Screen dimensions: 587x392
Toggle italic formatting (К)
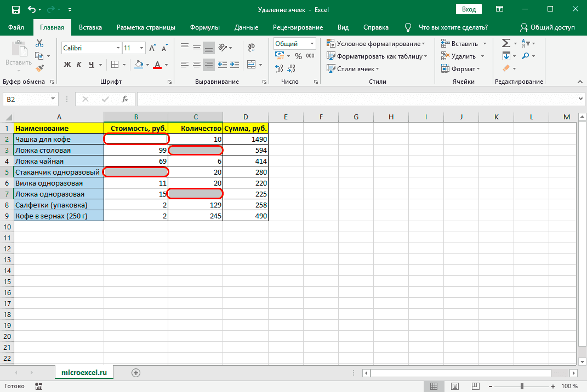[x=80, y=65]
